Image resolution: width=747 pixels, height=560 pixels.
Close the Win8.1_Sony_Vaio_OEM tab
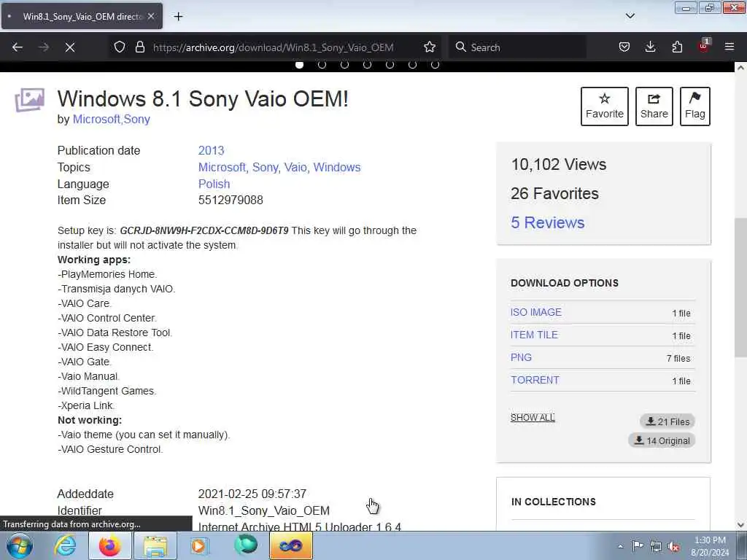150,16
